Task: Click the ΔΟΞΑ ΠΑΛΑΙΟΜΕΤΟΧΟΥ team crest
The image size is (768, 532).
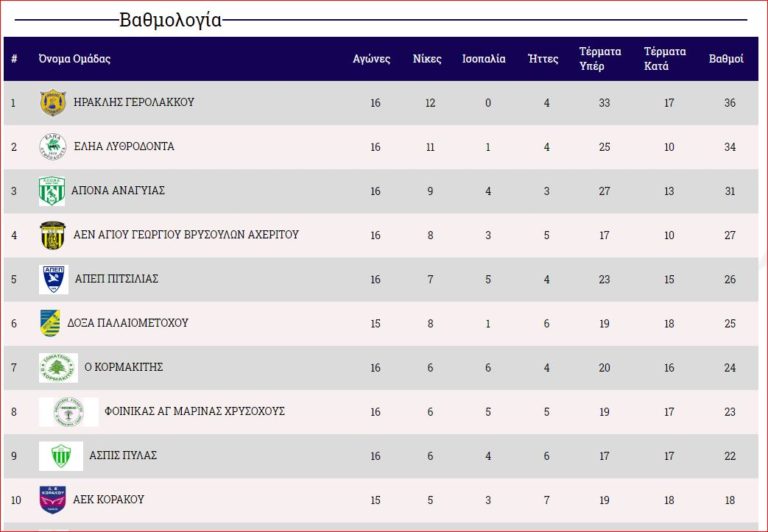Action: click(50, 323)
